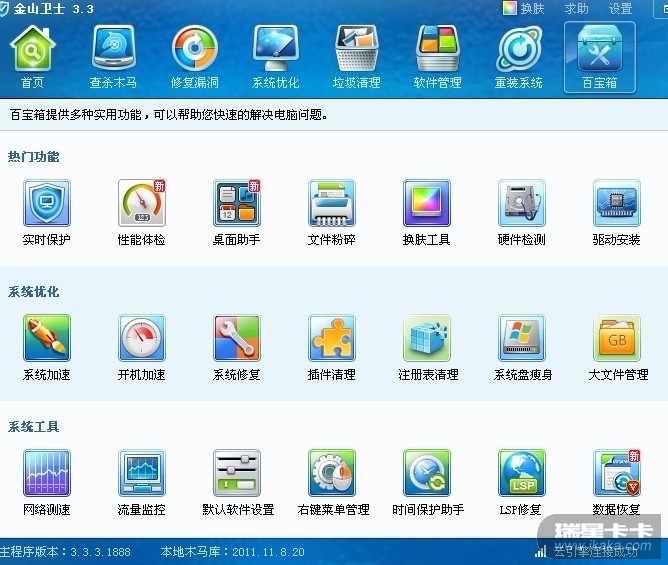
Task: Click the 金山卫士 3.3 title text
Action: coord(53,9)
